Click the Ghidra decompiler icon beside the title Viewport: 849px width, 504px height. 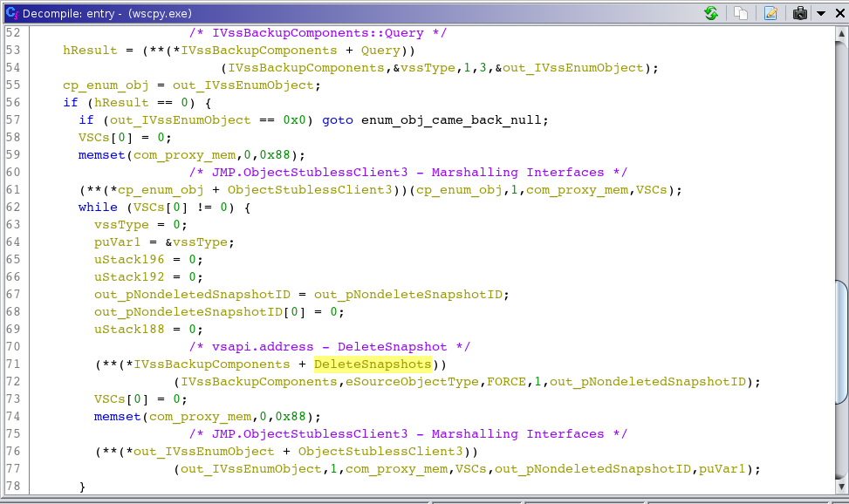click(12, 13)
